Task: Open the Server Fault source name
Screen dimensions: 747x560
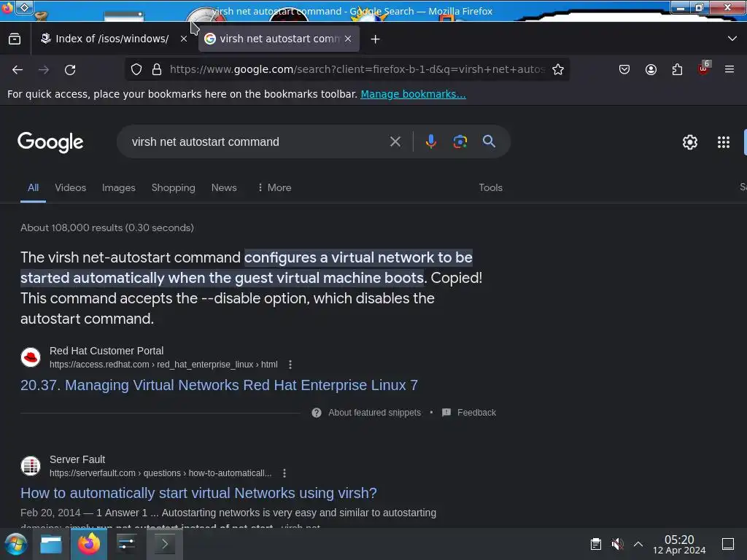Action: (x=77, y=459)
